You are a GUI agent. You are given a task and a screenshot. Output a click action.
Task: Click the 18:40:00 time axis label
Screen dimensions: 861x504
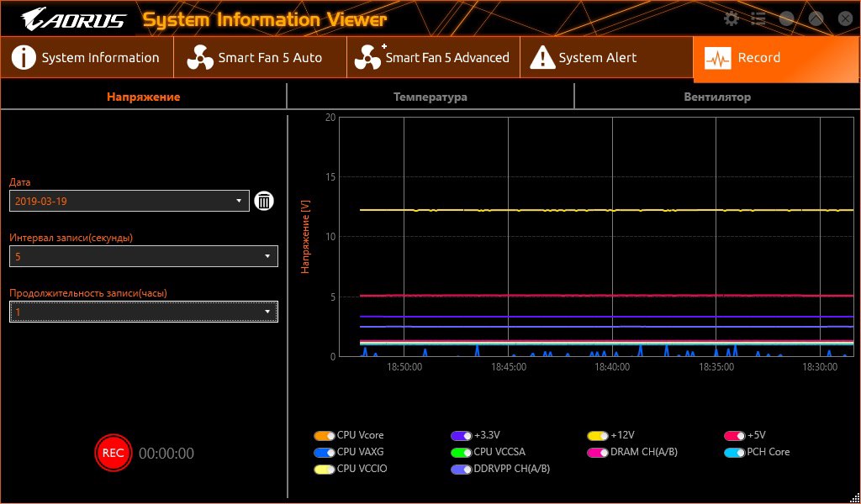click(612, 367)
